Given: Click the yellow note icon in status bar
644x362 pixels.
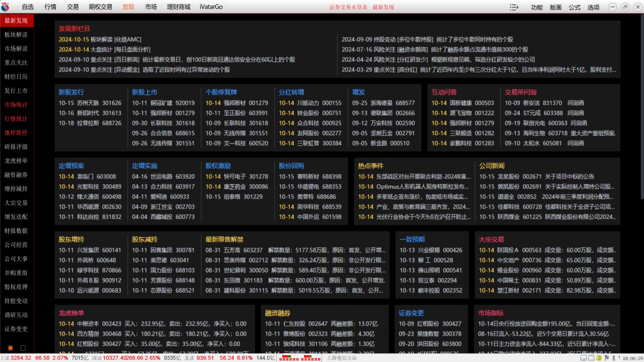Looking at the screenshot, I should (x=583, y=358).
